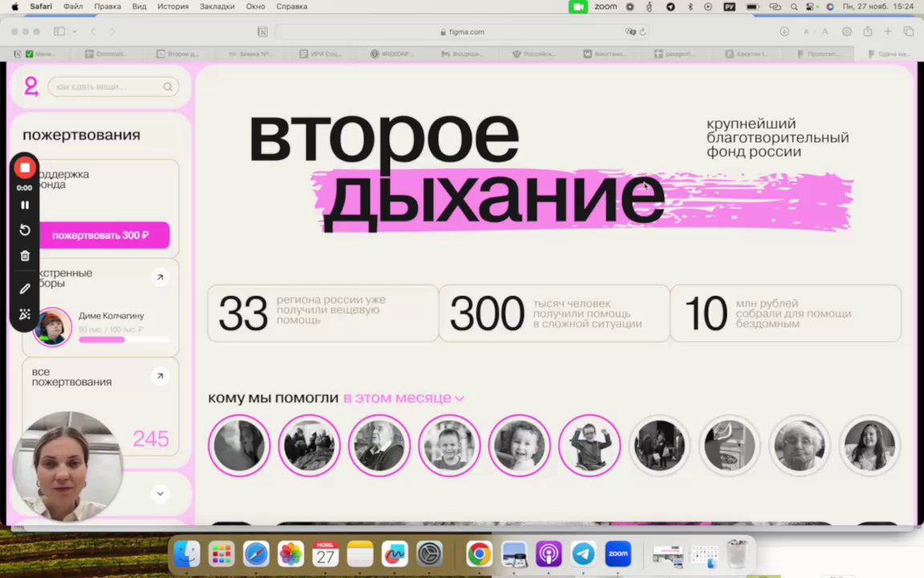Image resolution: width=924 pixels, height=578 pixels.
Task: Open the elderly woman story circle
Action: pos(800,446)
